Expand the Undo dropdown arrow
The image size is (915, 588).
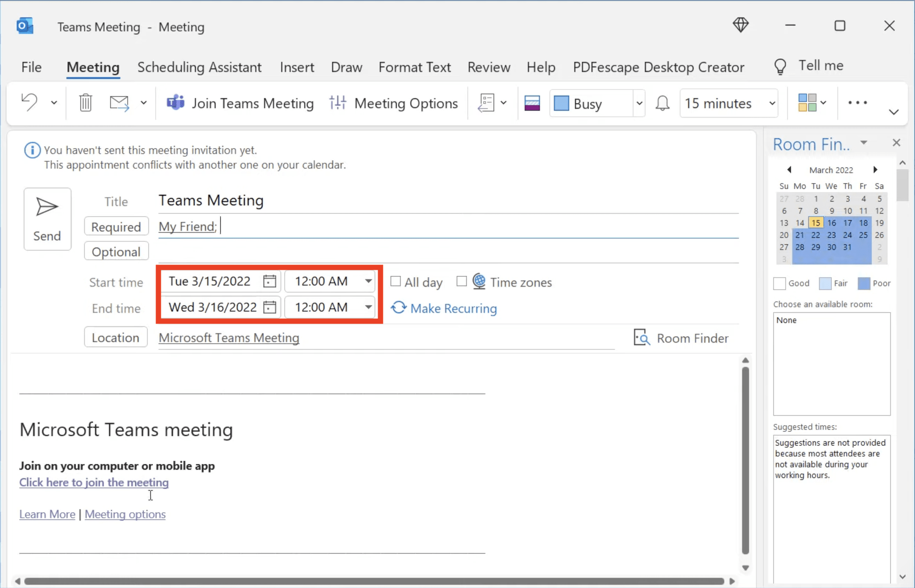54,103
